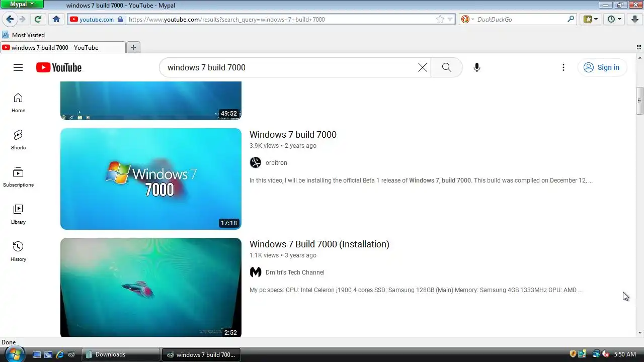Viewport: 644px width, 362px height.
Task: Click Dmitri's Tech Channel avatar
Action: (256, 272)
